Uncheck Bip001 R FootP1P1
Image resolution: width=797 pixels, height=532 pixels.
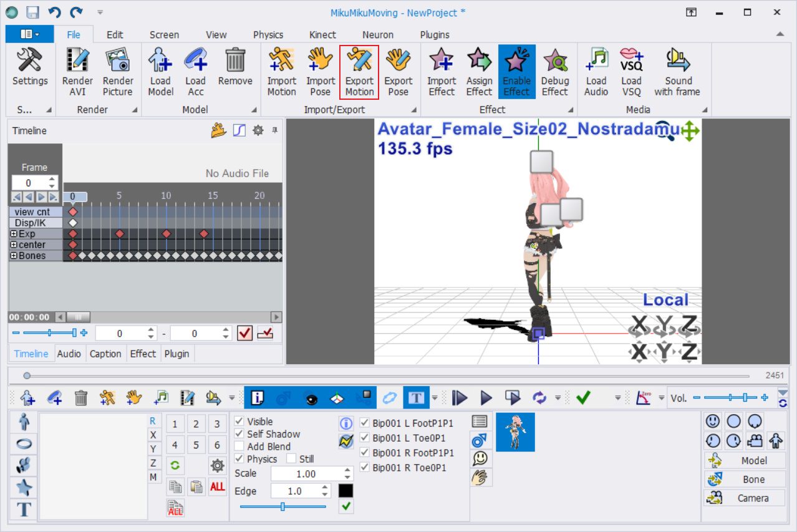click(365, 453)
